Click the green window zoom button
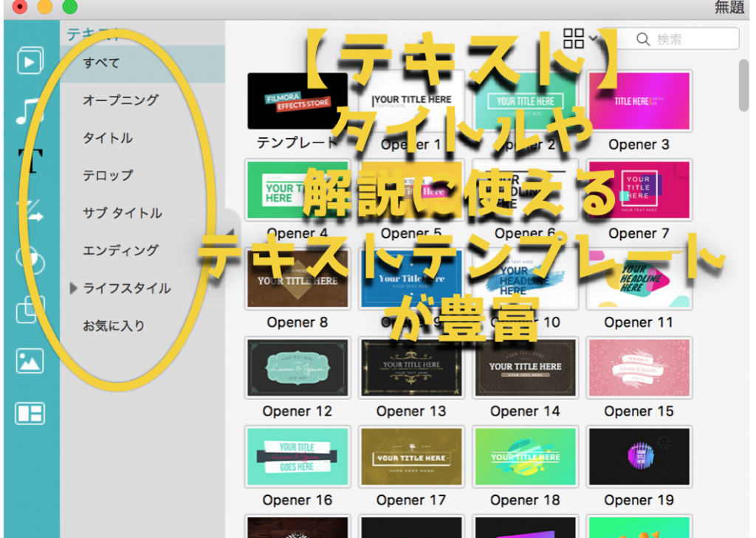Viewport: 756px width, 538px height. tap(70, 7)
